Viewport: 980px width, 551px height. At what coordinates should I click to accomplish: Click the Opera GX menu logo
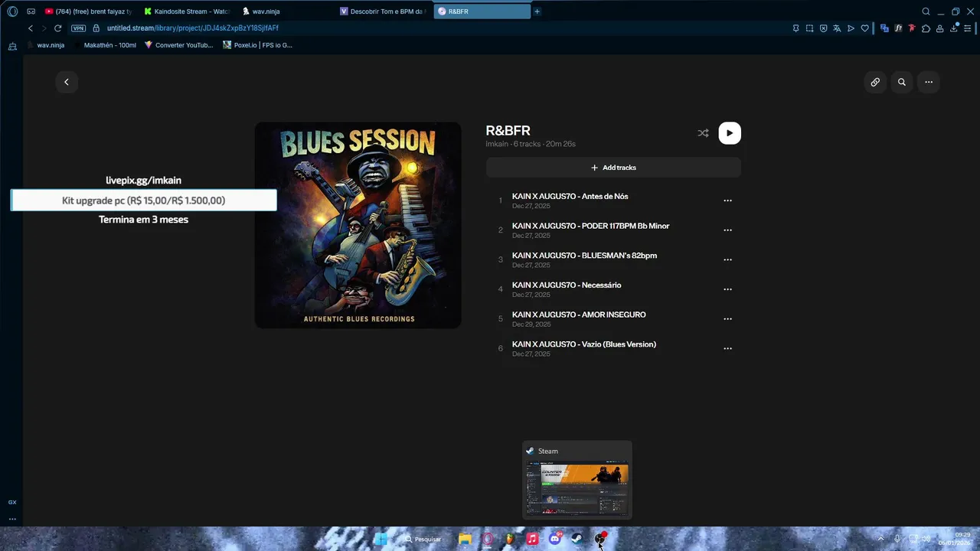tap(12, 11)
